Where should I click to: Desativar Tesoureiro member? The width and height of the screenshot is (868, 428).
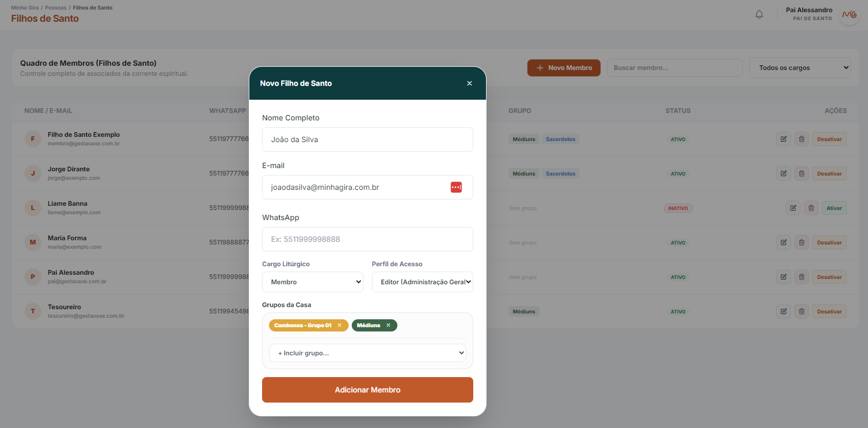829,311
